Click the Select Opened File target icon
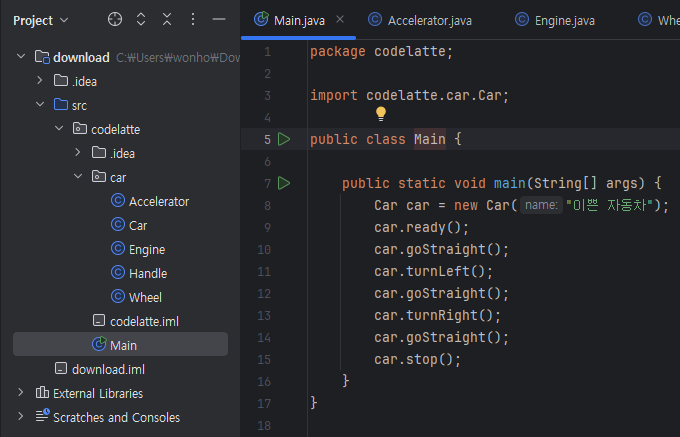This screenshot has width=680, height=437. point(115,20)
